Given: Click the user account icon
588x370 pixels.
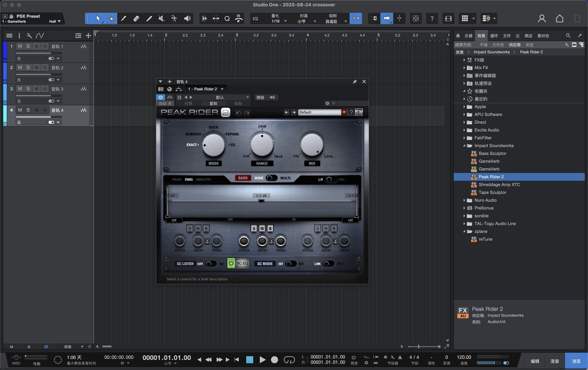Looking at the screenshot, I should coord(542,19).
